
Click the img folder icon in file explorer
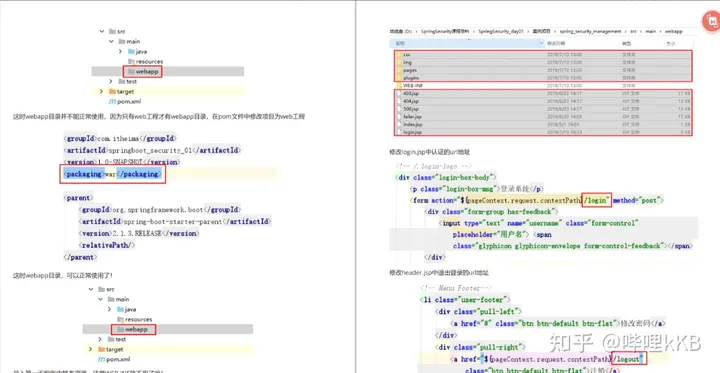coord(399,62)
